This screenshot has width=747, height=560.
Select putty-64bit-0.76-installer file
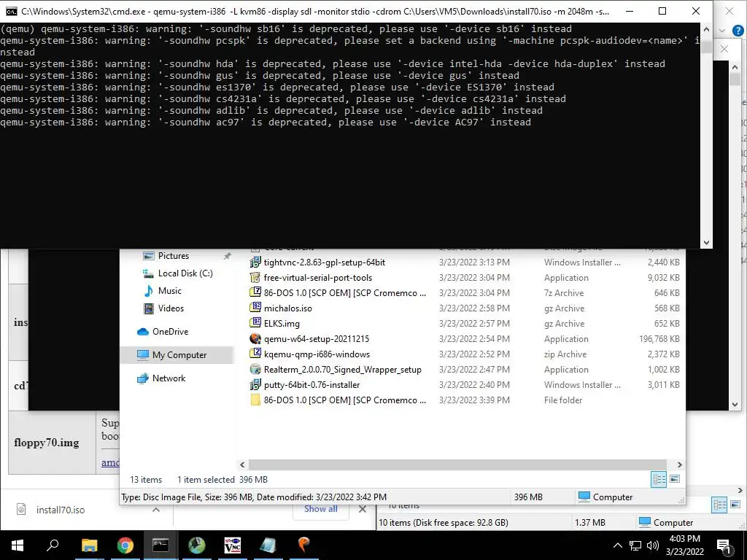[x=306, y=385]
